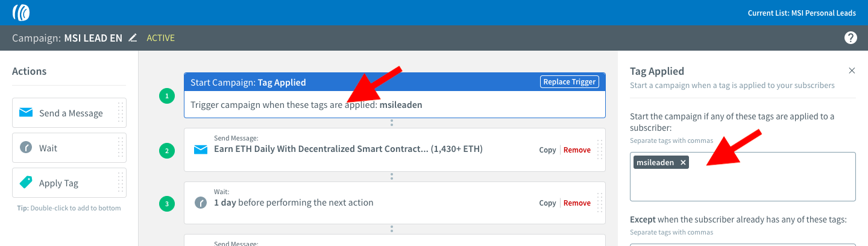Copy the 1 day wait step
Image resolution: width=868 pixels, height=246 pixels.
(547, 203)
